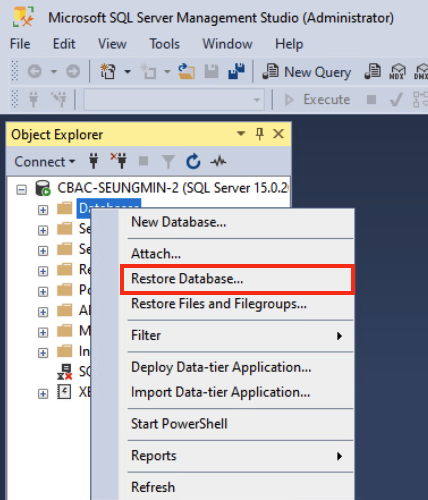Screen dimensions: 428x500
Task: Click the Execute button
Action: pyautogui.click(x=317, y=99)
